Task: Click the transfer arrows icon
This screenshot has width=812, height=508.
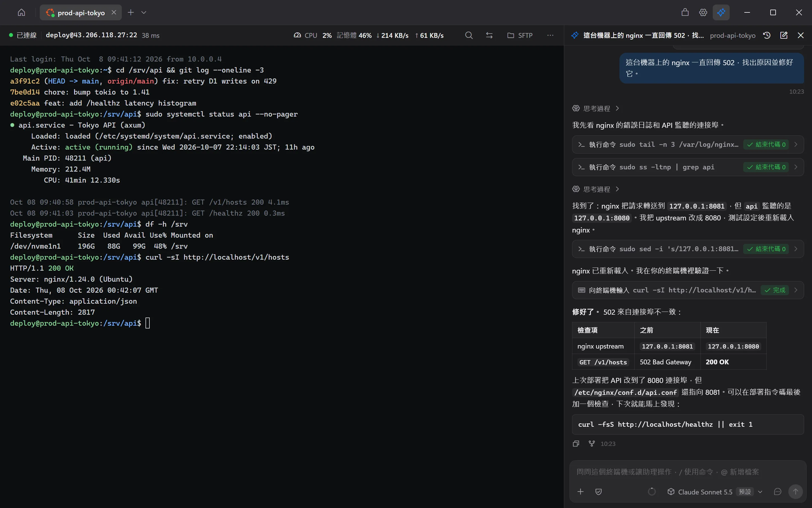Action: click(489, 35)
